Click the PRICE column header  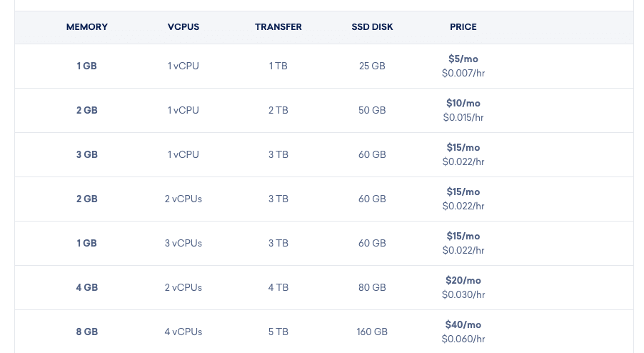(x=463, y=27)
